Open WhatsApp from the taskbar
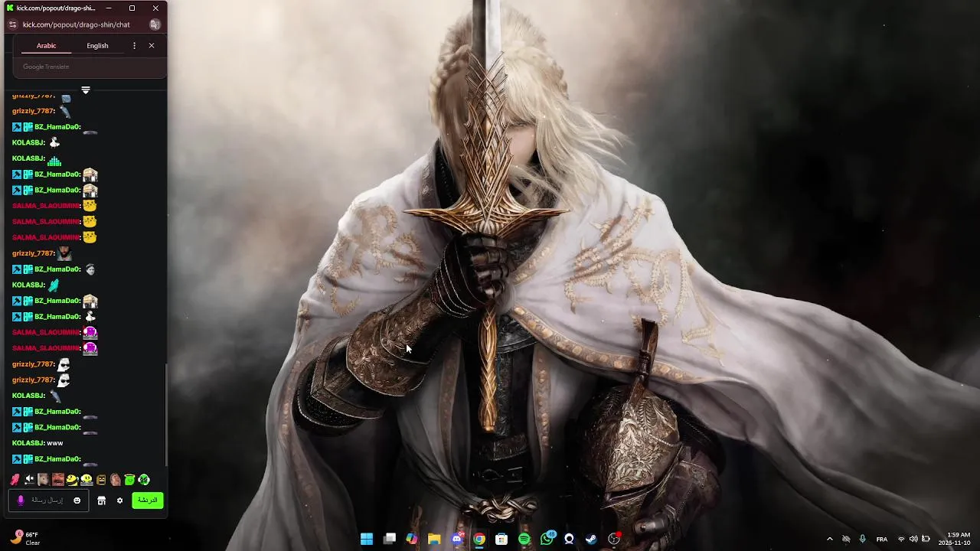This screenshot has width=980, height=551. (547, 539)
